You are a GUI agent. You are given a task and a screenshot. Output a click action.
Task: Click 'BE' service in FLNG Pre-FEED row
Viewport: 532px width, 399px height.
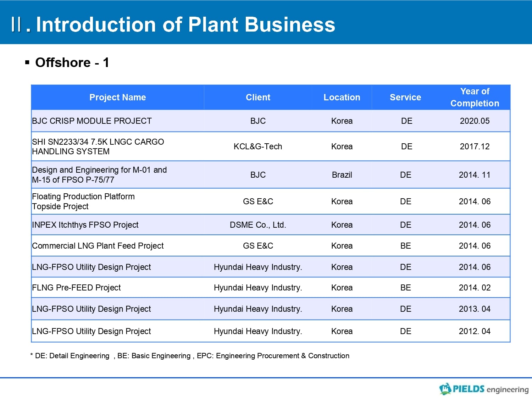(405, 288)
